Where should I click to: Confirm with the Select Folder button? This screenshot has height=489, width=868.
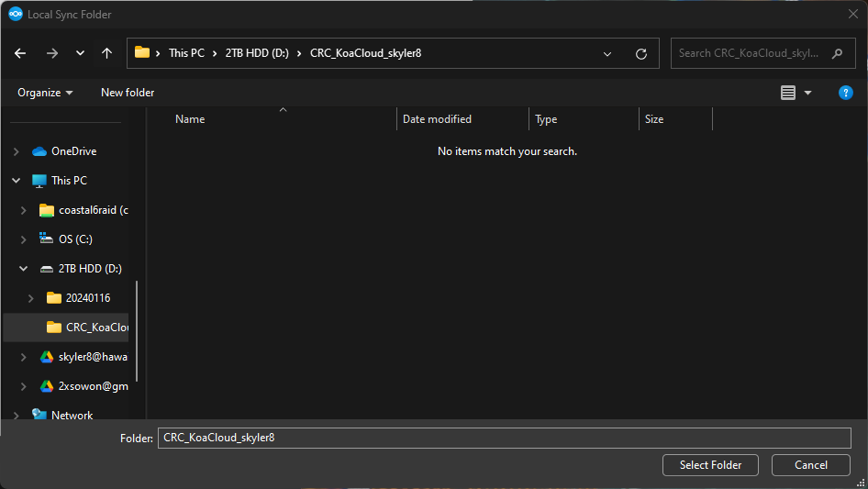point(710,465)
